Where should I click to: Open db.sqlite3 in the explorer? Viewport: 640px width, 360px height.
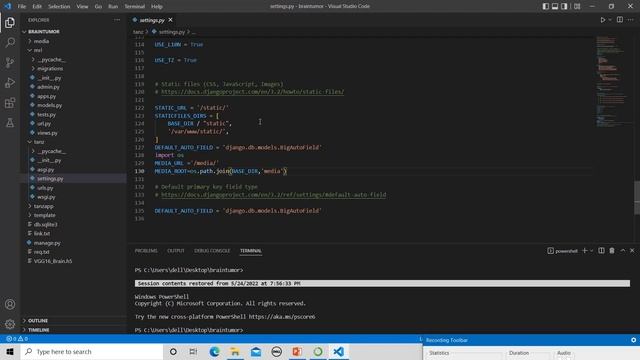45,224
